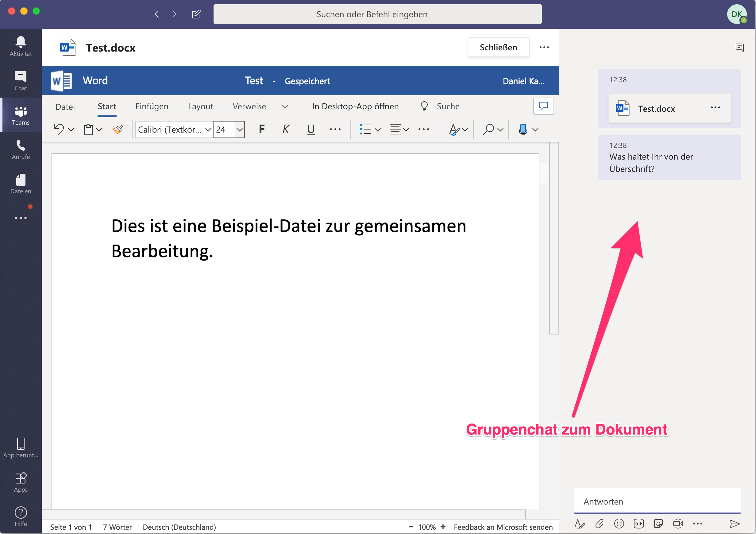Image resolution: width=756 pixels, height=534 pixels.
Task: Insert a GIF into the chat
Action: click(x=639, y=524)
